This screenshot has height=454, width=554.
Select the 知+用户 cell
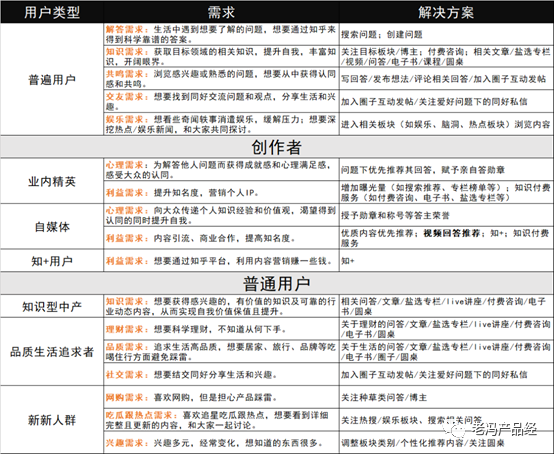coord(52,261)
